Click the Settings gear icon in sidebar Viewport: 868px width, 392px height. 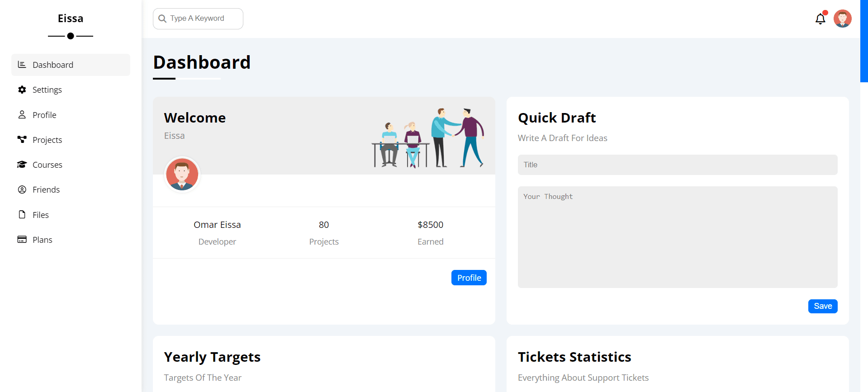[22, 90]
